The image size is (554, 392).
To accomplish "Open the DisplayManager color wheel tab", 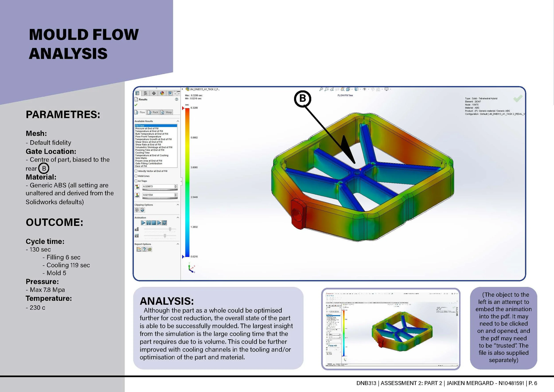I will click(162, 93).
